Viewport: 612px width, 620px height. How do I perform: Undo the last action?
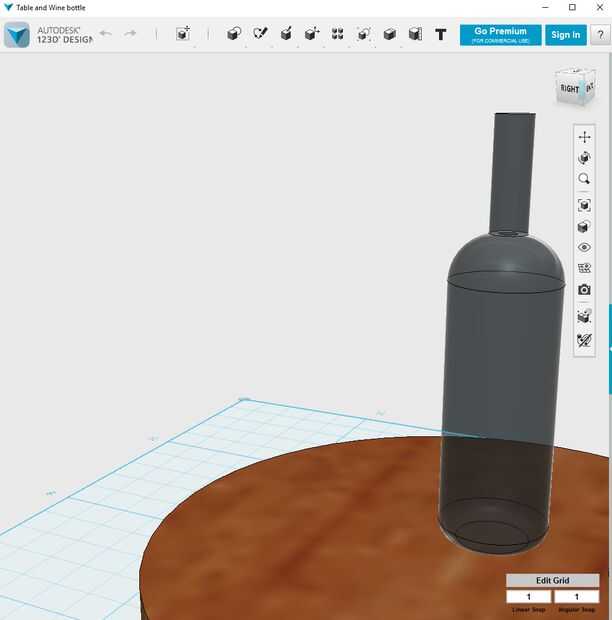coord(106,34)
